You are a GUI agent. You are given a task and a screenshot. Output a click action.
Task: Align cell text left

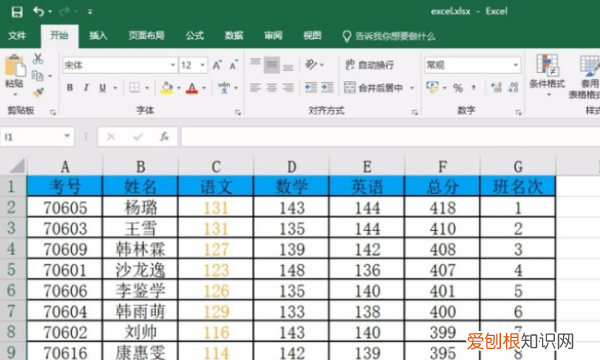(x=255, y=88)
